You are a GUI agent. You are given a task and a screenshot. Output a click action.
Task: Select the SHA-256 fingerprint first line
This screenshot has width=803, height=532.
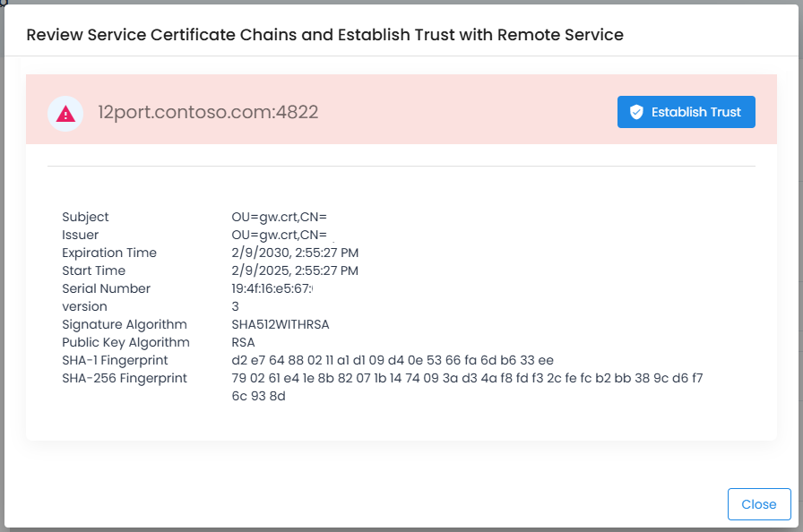point(467,378)
